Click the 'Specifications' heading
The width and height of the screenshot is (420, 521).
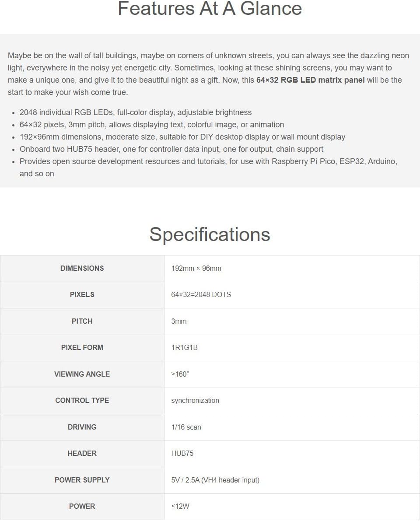click(x=210, y=234)
